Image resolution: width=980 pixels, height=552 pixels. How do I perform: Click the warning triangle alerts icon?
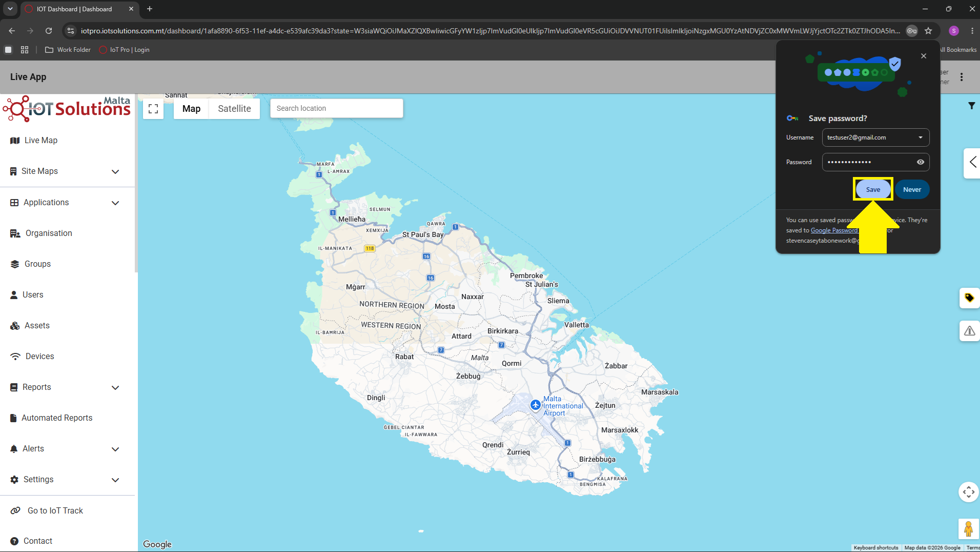tap(969, 331)
